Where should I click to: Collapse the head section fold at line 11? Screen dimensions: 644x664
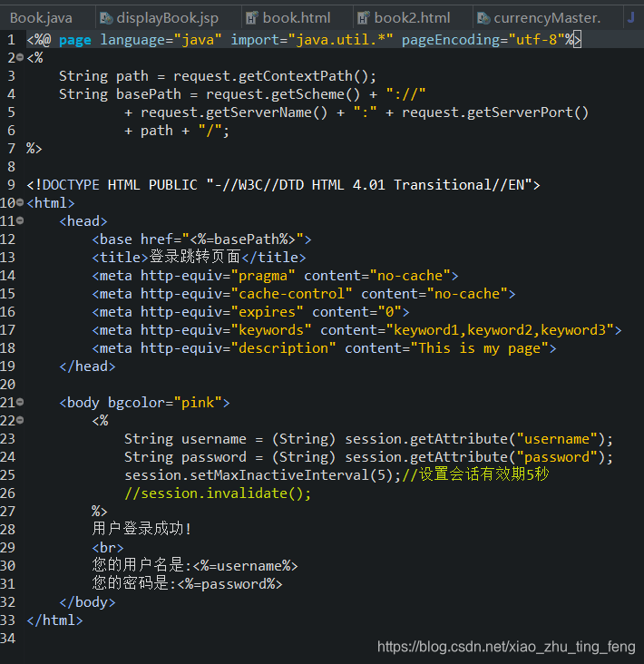click(x=20, y=220)
